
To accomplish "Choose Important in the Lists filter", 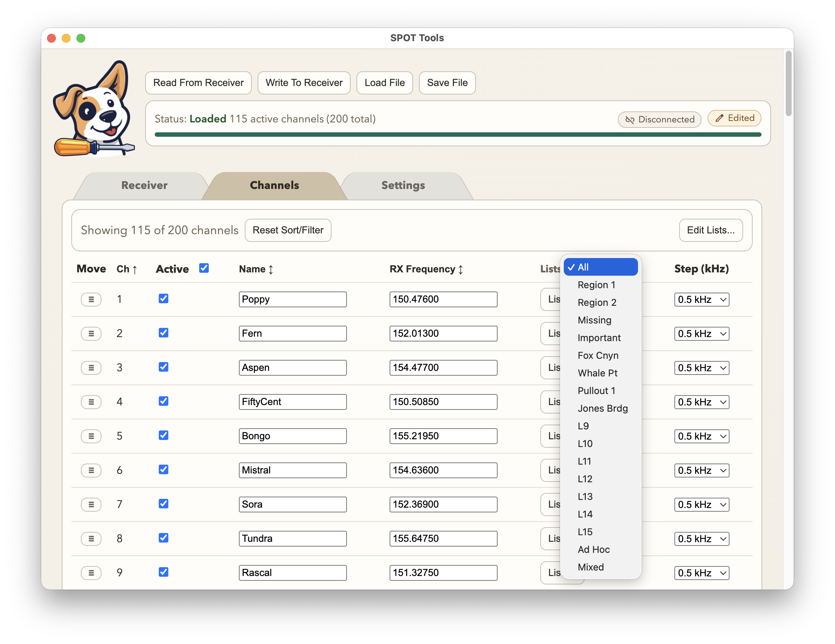I will [601, 338].
